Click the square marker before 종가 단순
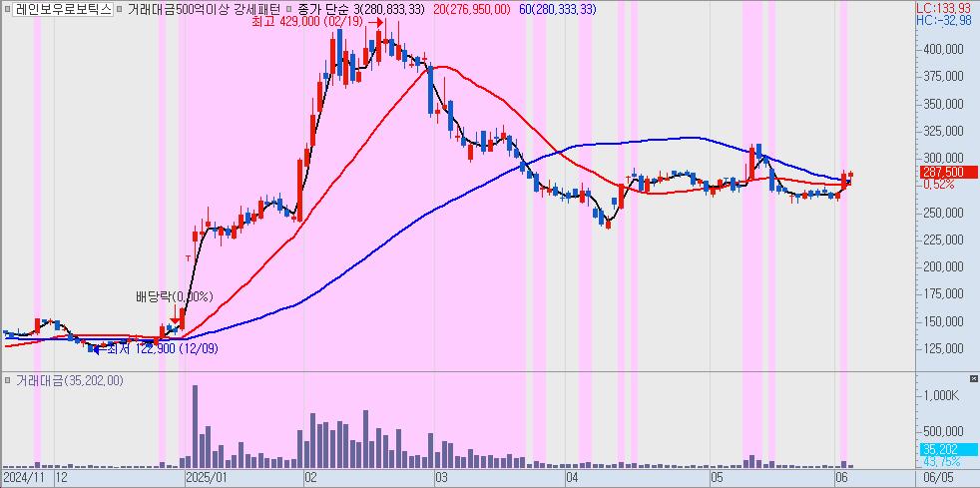The image size is (980, 488). [x=287, y=9]
